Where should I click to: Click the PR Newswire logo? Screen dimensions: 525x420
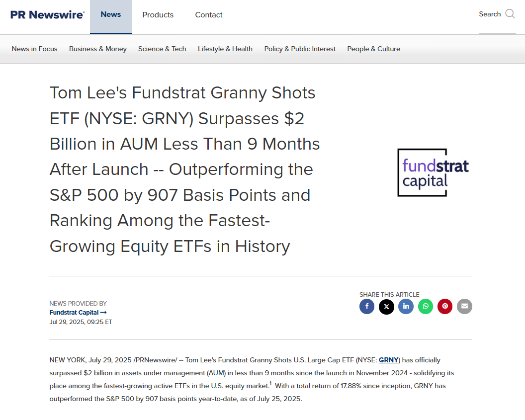coord(47,14)
